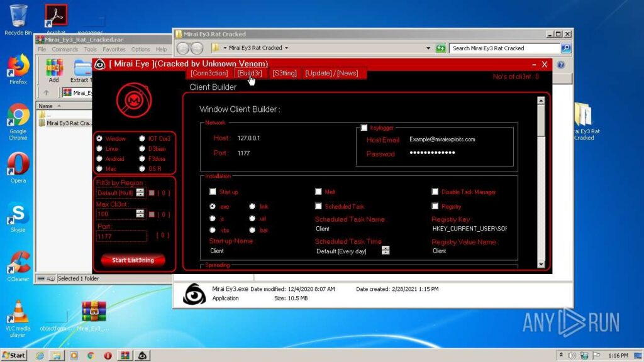Open WinRAR Favorites menu
The height and width of the screenshot is (362, 644).
pyautogui.click(x=114, y=49)
